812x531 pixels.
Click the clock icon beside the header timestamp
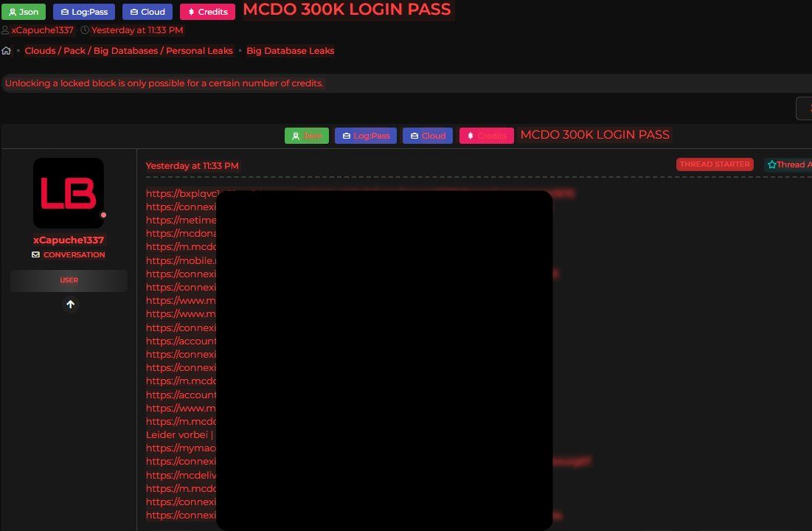click(85, 30)
